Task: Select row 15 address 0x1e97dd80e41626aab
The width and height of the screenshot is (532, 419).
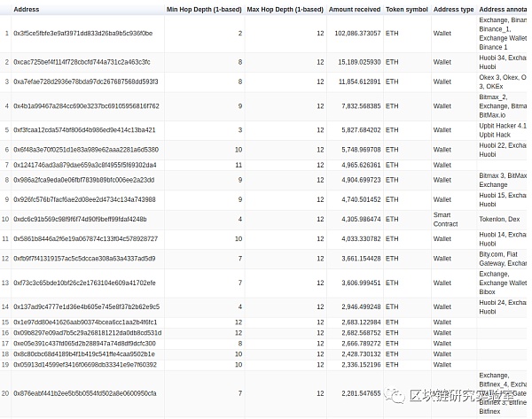Action: (x=85, y=322)
